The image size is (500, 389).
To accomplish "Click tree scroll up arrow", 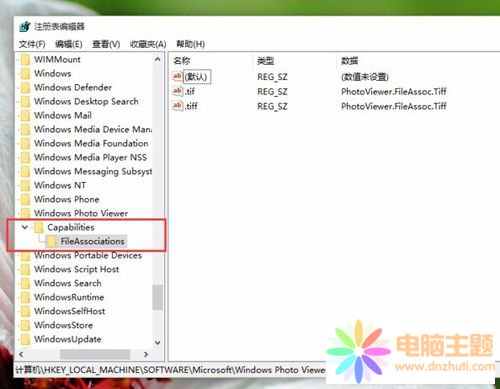I will tap(158, 59).
